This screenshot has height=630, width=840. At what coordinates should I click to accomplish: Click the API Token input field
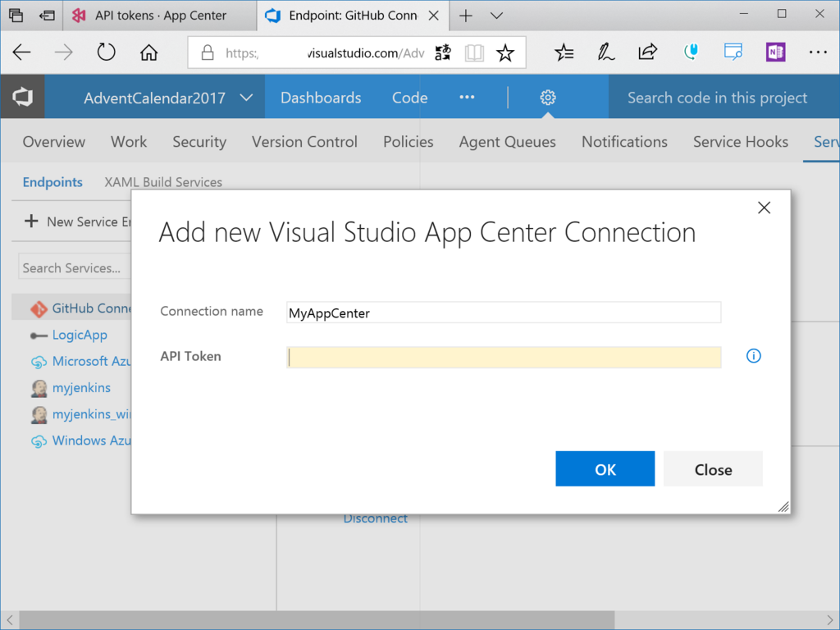coord(504,357)
